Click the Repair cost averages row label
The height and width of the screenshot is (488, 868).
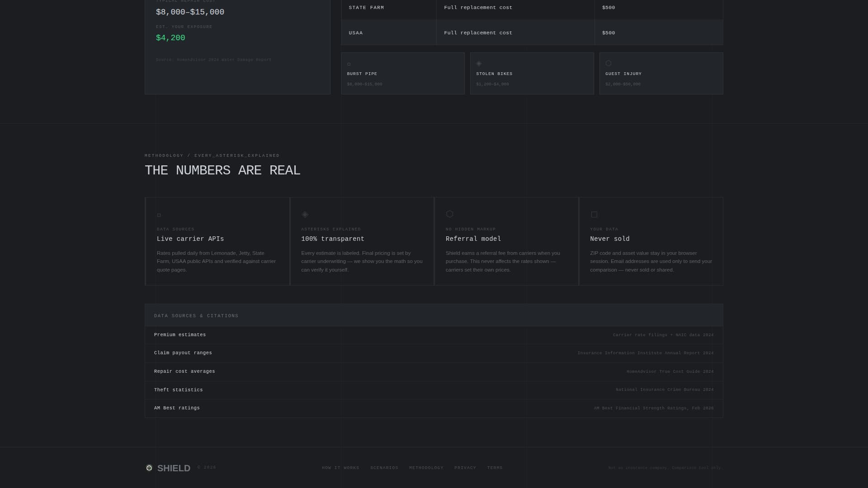pos(184,371)
